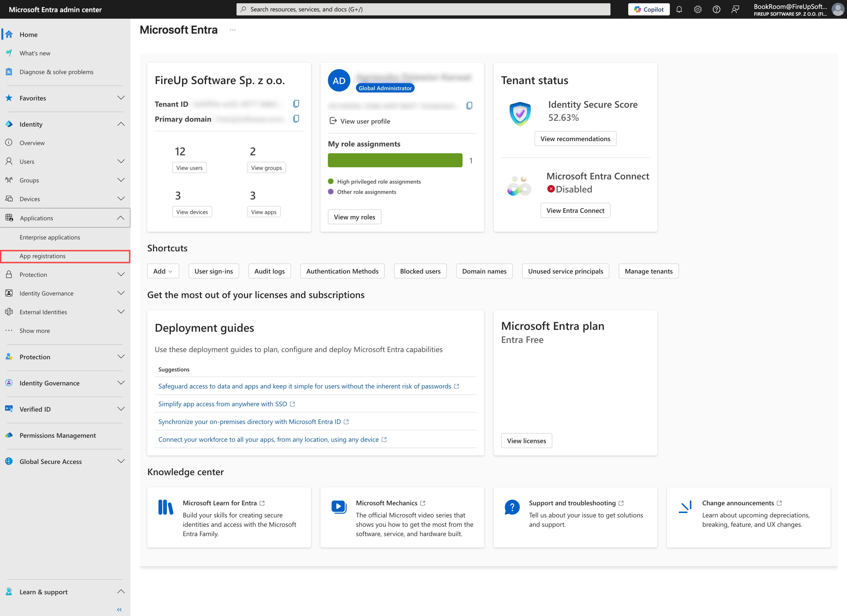Open Audit logs shortcut
The image size is (847, 616).
pyautogui.click(x=269, y=271)
